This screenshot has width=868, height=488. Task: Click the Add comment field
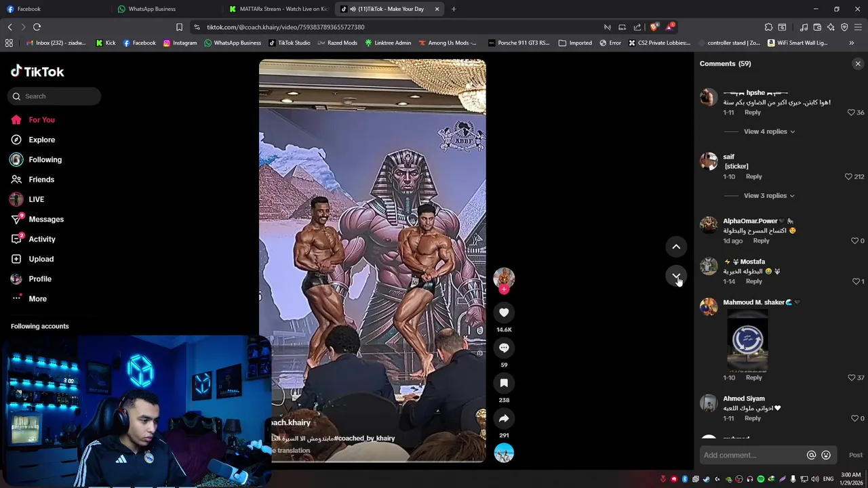[753, 455]
